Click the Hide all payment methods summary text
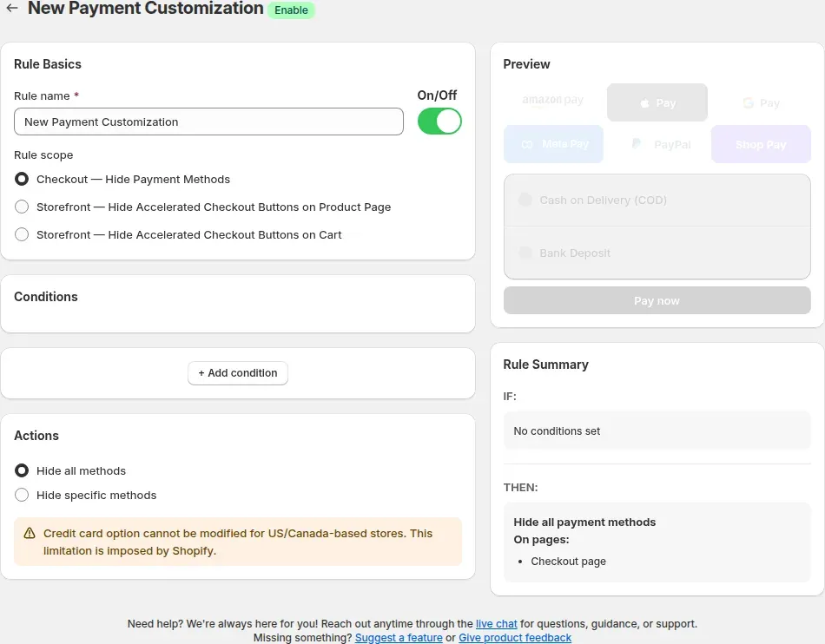The image size is (825, 644). 584,522
